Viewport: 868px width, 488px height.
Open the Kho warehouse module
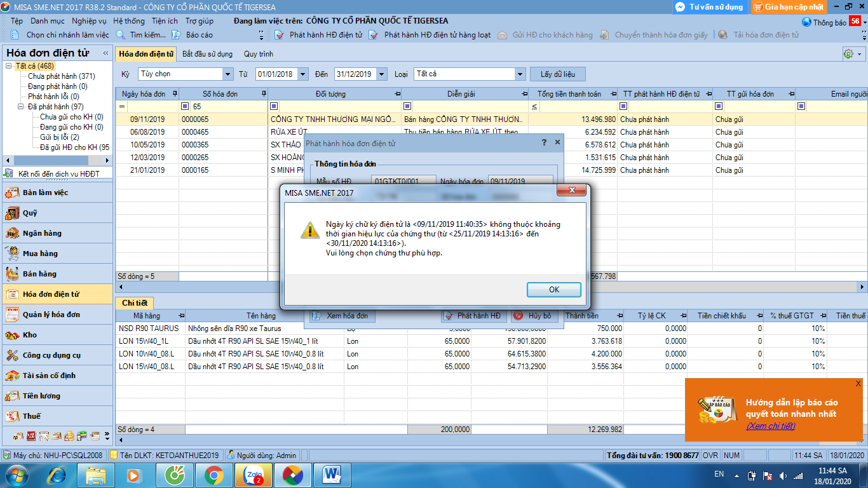(x=30, y=335)
